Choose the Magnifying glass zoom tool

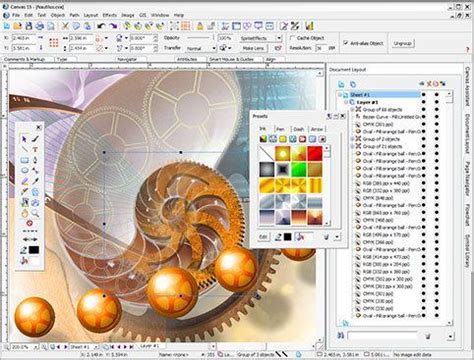35,213
